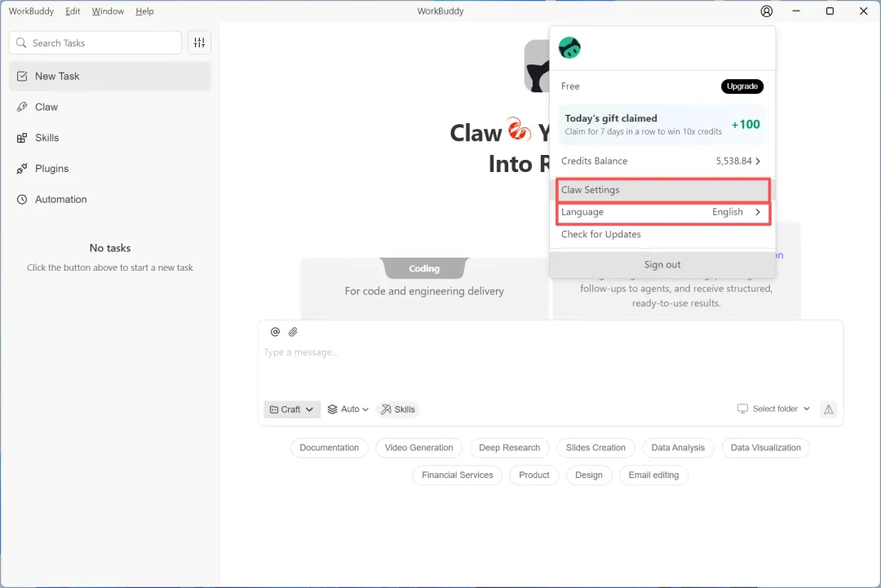Click the task filter sliders icon
This screenshot has width=881, height=588.
tap(200, 42)
